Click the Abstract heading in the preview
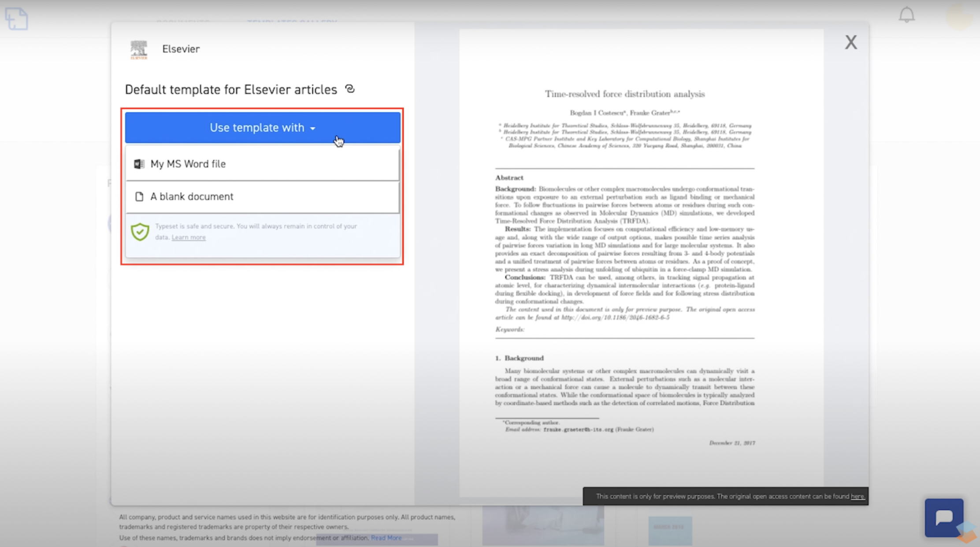This screenshot has height=547, width=980. point(509,177)
